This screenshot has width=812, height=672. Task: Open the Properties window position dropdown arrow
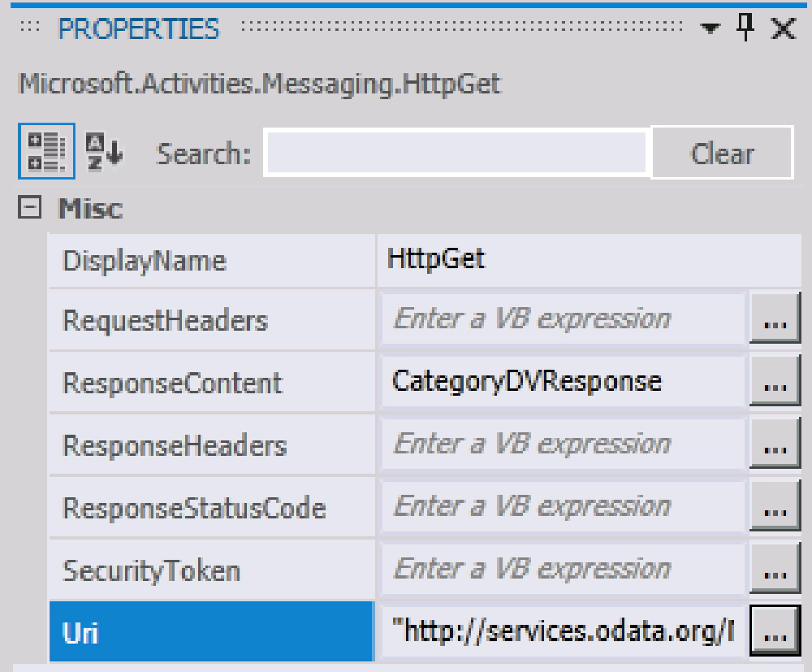click(710, 27)
